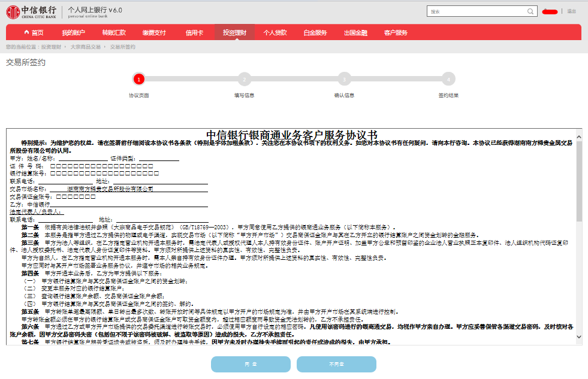Image resolution: width=588 pixels, height=379 pixels.
Task: Open the 白金服务 menu
Action: 315,32
